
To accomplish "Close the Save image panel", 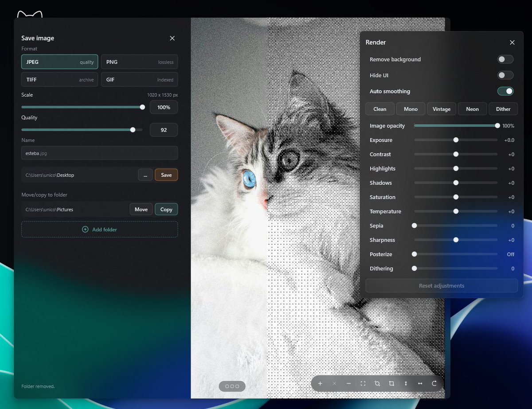I will tap(172, 38).
